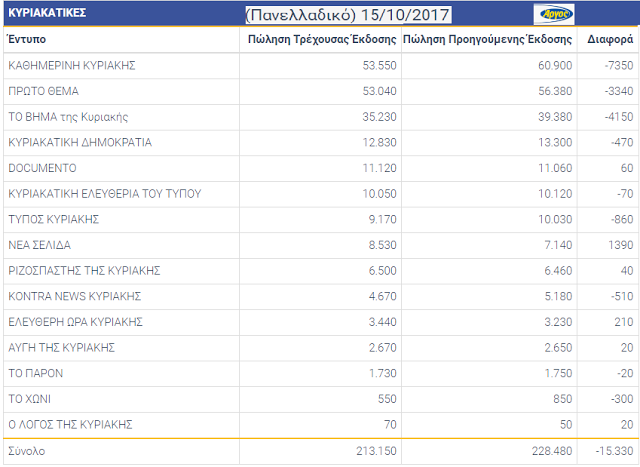Screen dimensions: 640x467
Task: Sort by the Έντυπο column header
Action: [x=26, y=40]
